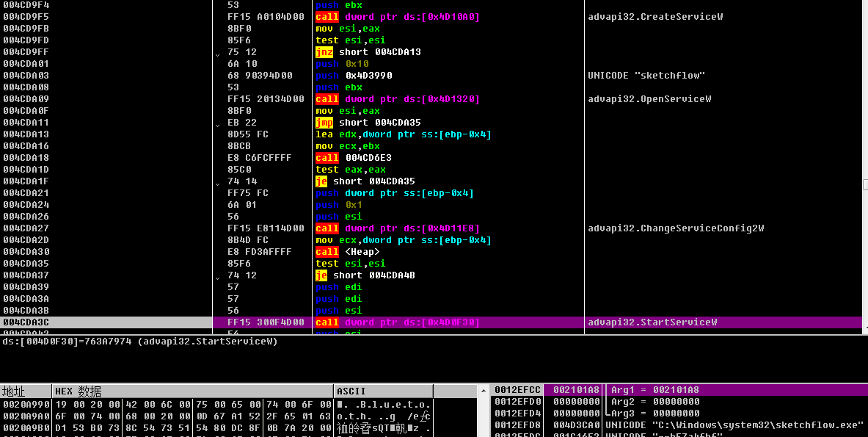The image size is (868, 437).
Task: Select address 004CDA13 in the address column
Action: tap(26, 134)
